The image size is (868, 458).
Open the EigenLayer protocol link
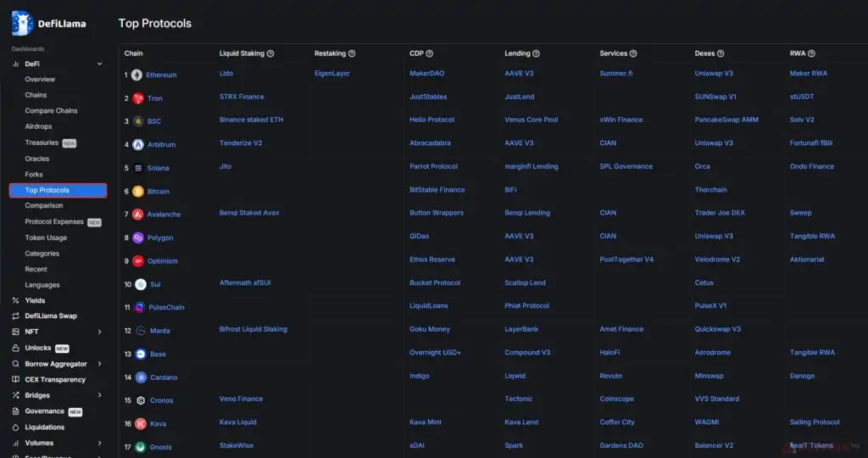332,74
